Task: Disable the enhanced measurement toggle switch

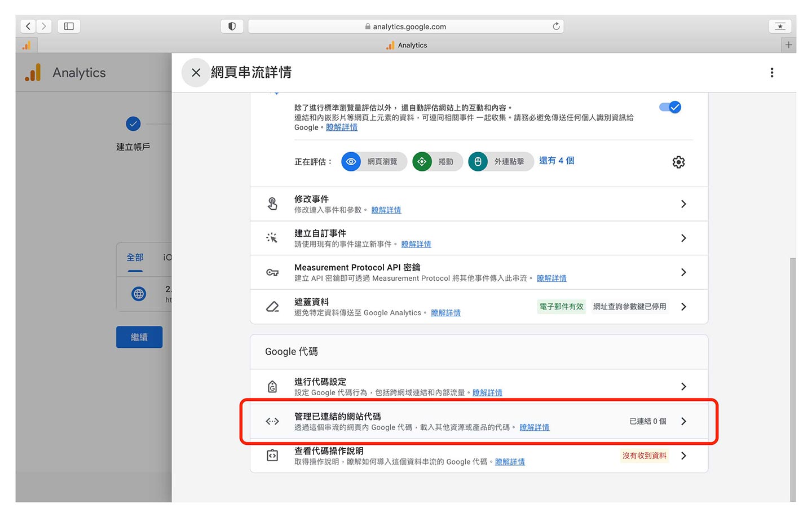Action: (670, 107)
